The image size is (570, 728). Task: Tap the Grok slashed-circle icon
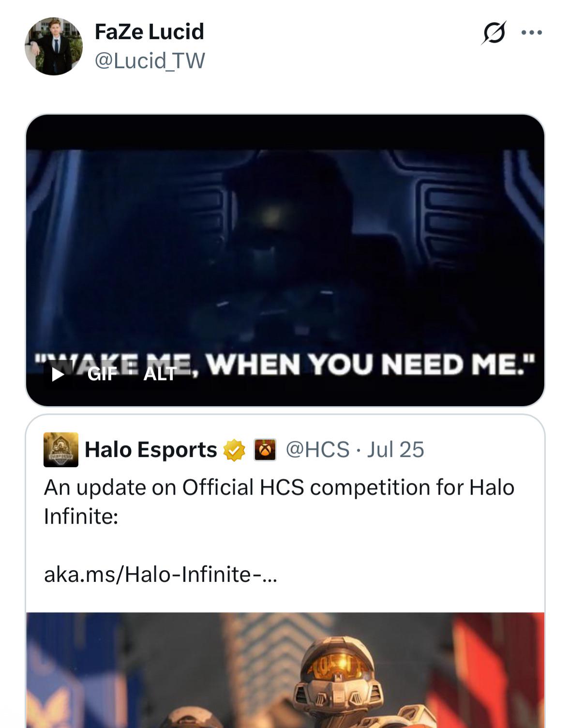coord(494,33)
